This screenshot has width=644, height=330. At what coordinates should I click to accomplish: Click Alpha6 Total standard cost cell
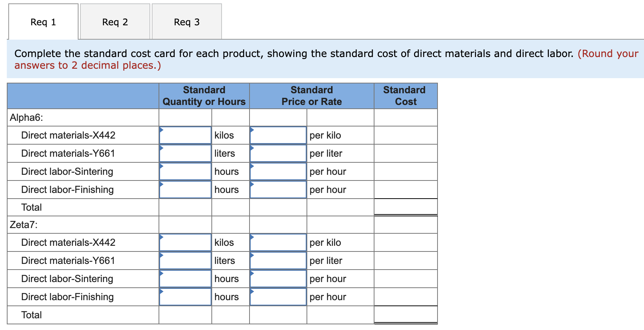click(405, 207)
